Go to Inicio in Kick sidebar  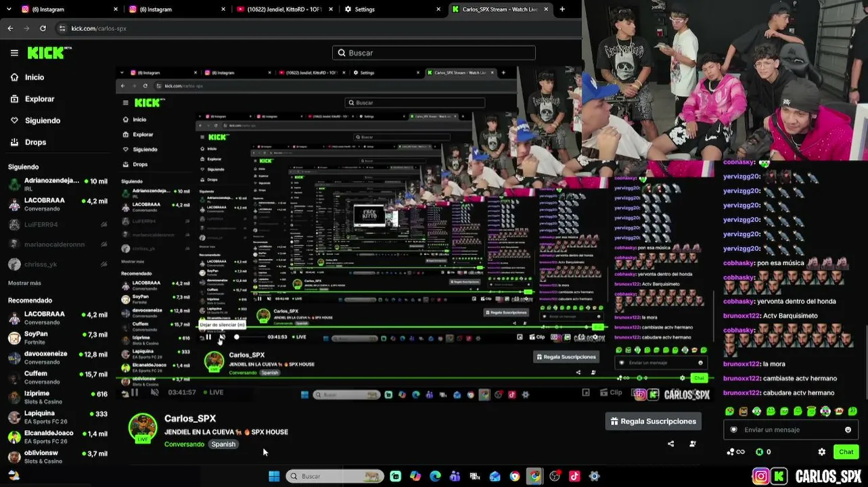[x=27, y=77]
